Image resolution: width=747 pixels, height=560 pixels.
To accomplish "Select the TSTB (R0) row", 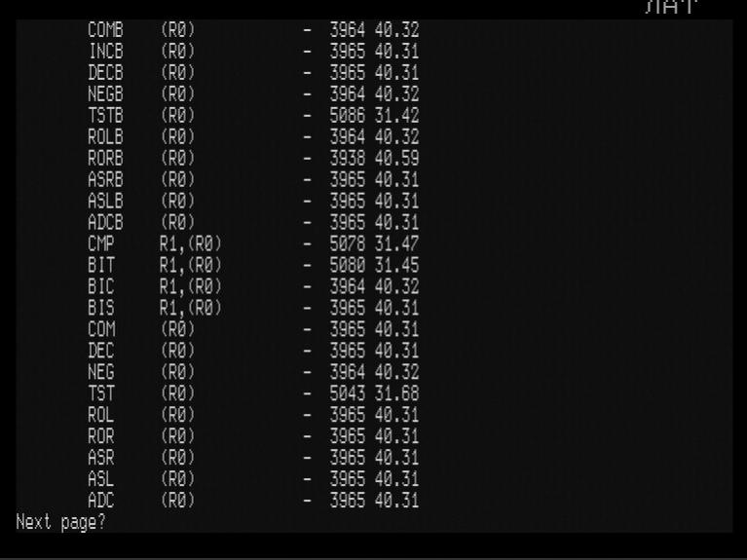I will (253, 115).
